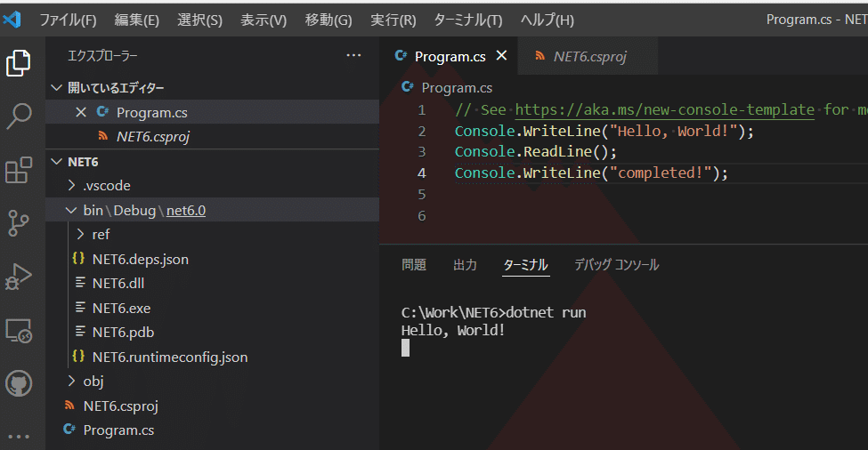Open Explorer panel more actions ellipsis

353,55
